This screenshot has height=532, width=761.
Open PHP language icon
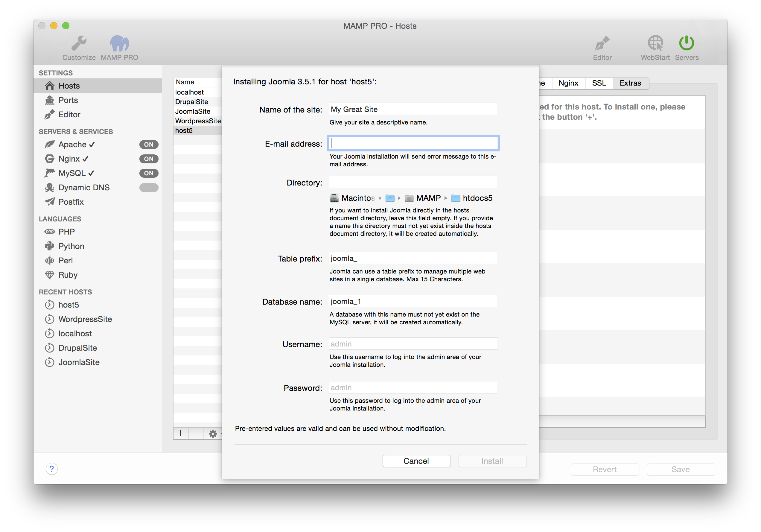(50, 232)
